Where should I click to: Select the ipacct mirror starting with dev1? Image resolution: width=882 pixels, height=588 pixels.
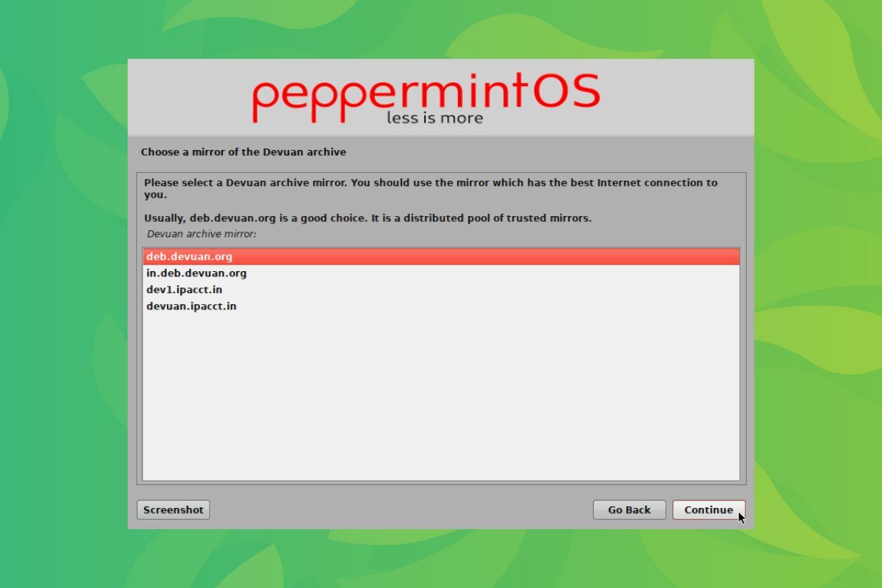(x=184, y=290)
